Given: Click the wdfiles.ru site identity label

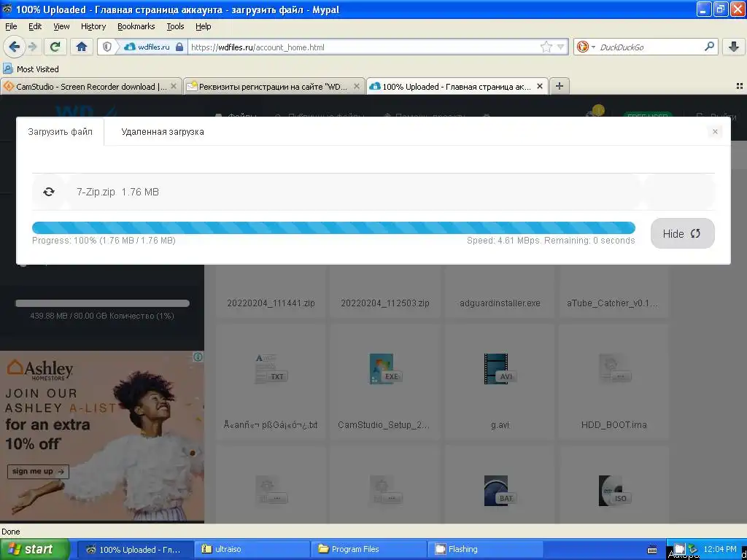Looking at the screenshot, I should pos(153,47).
